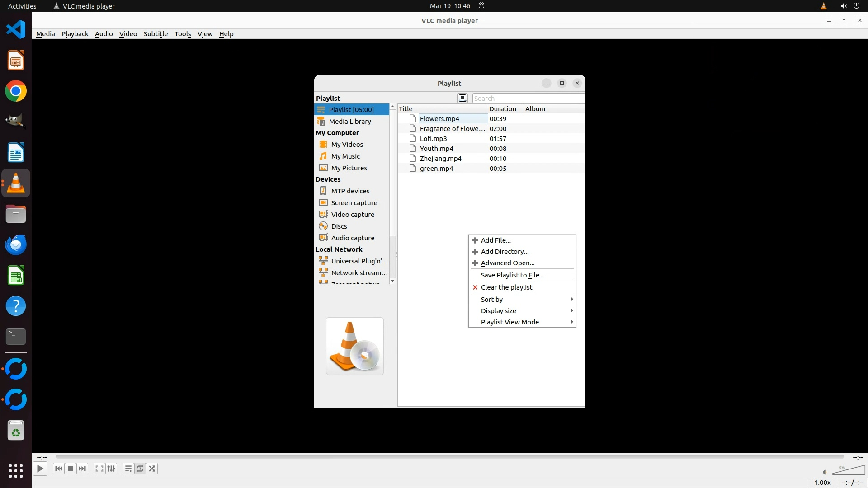Click Clear the playlist entry
The height and width of the screenshot is (488, 868).
506,287
